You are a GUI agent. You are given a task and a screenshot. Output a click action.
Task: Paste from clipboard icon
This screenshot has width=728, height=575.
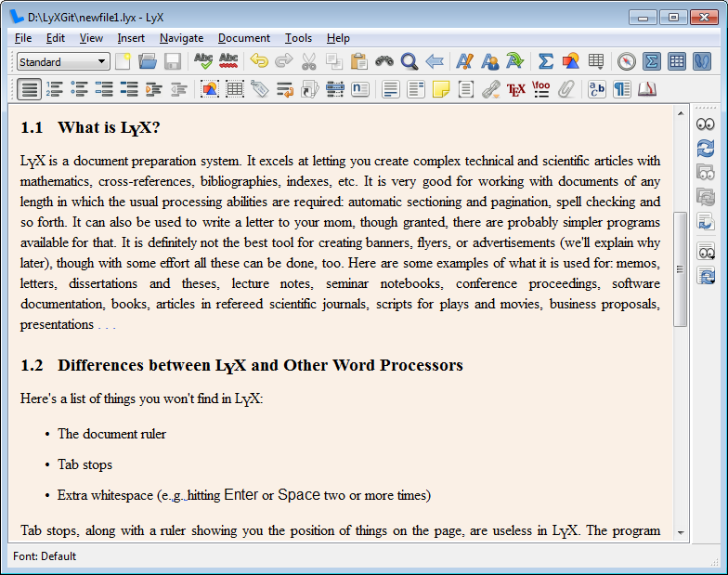pyautogui.click(x=358, y=61)
